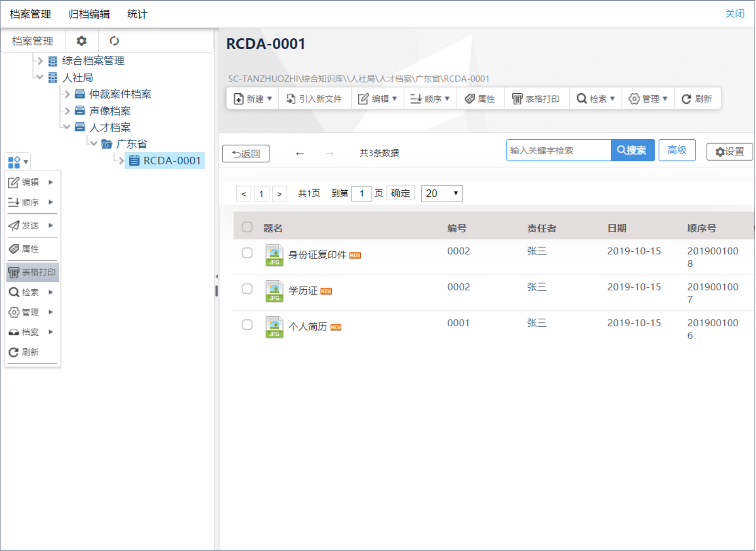The height and width of the screenshot is (551, 756).
Task: Click the 搜索 search button
Action: click(x=632, y=151)
